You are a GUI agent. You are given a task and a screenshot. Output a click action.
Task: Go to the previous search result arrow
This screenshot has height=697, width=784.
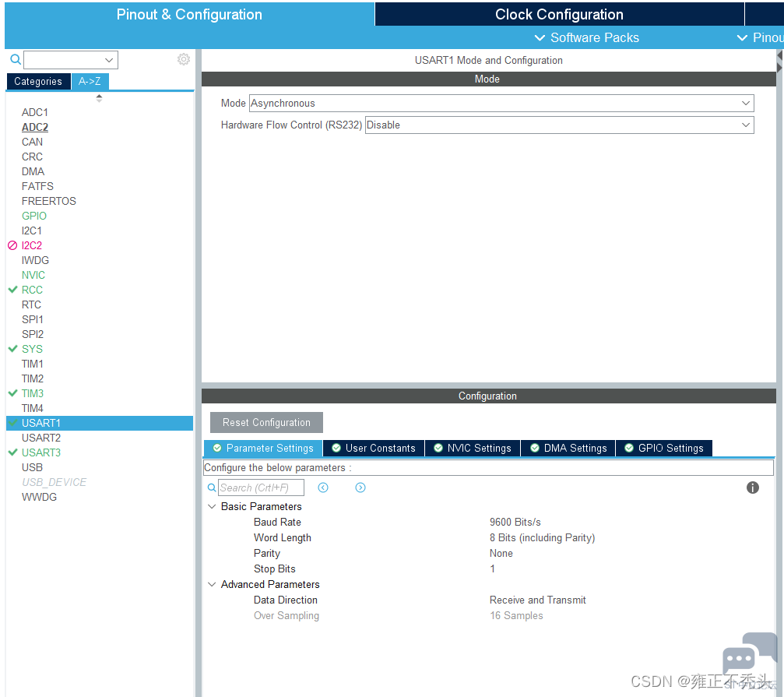(x=323, y=488)
